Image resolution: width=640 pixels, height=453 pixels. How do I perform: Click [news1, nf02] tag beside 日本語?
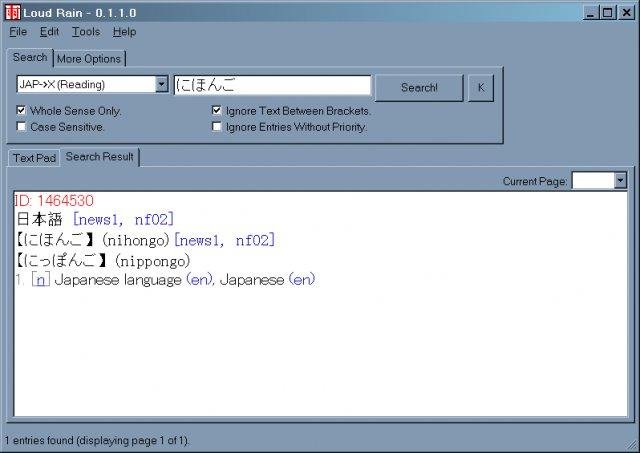tap(123, 220)
